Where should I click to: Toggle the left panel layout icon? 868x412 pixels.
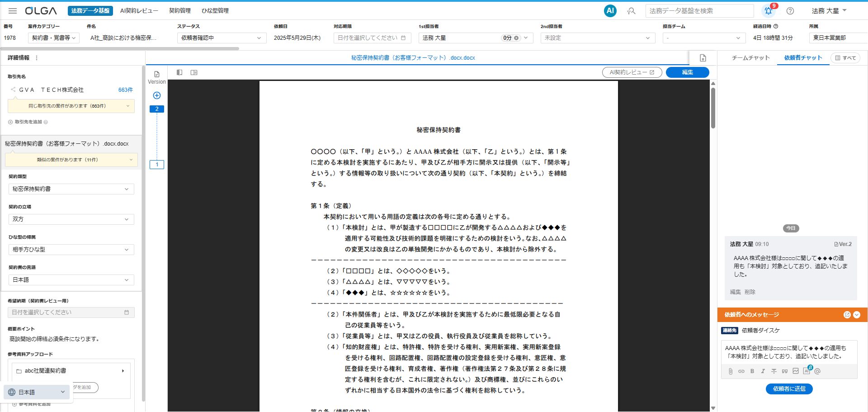point(179,72)
